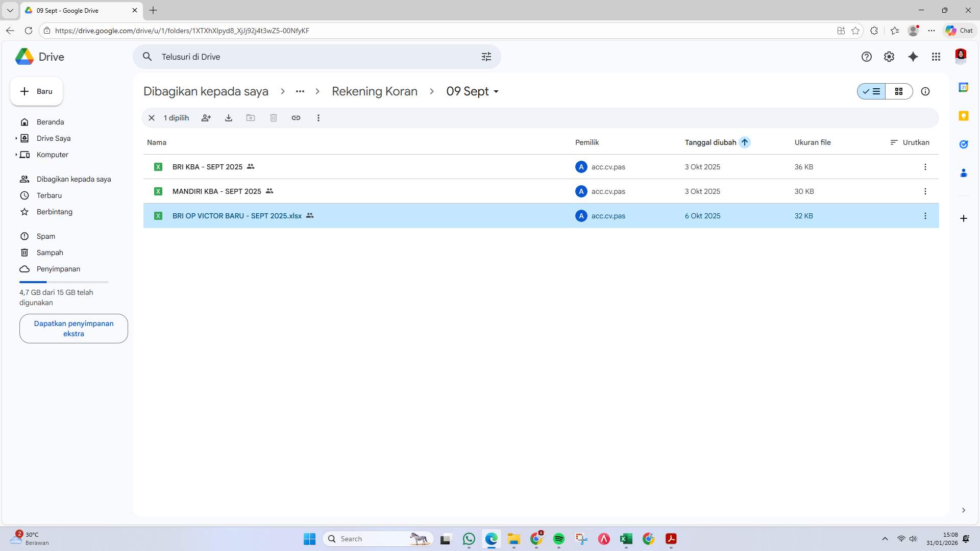Deselect file using the X toggle

152,118
